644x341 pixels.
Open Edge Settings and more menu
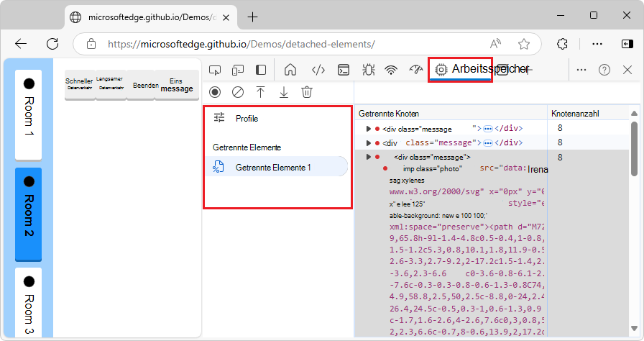(x=597, y=44)
